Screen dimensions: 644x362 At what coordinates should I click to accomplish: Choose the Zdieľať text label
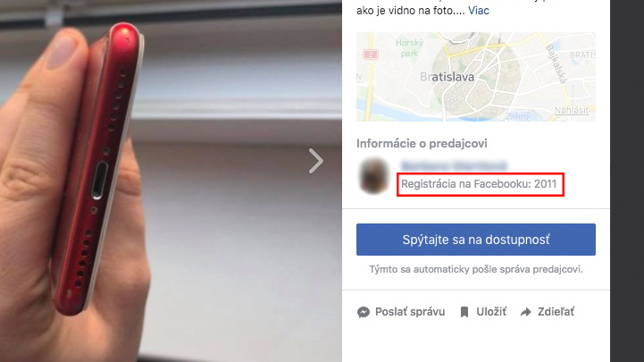556,312
